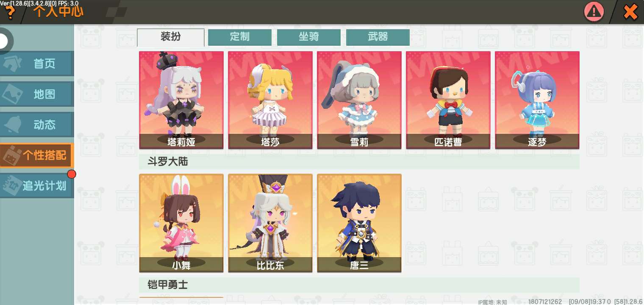The height and width of the screenshot is (305, 644).
Task: Open 首页 home in the sidebar
Action: [x=37, y=64]
